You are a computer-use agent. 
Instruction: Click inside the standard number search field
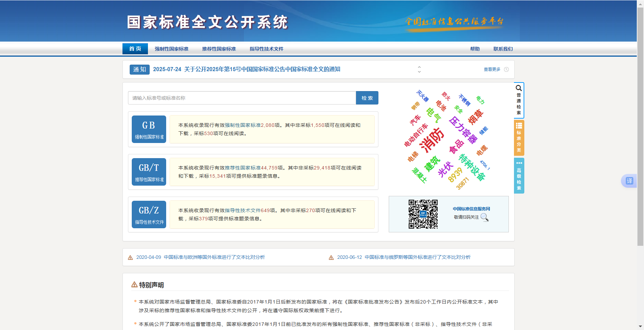pyautogui.click(x=241, y=98)
